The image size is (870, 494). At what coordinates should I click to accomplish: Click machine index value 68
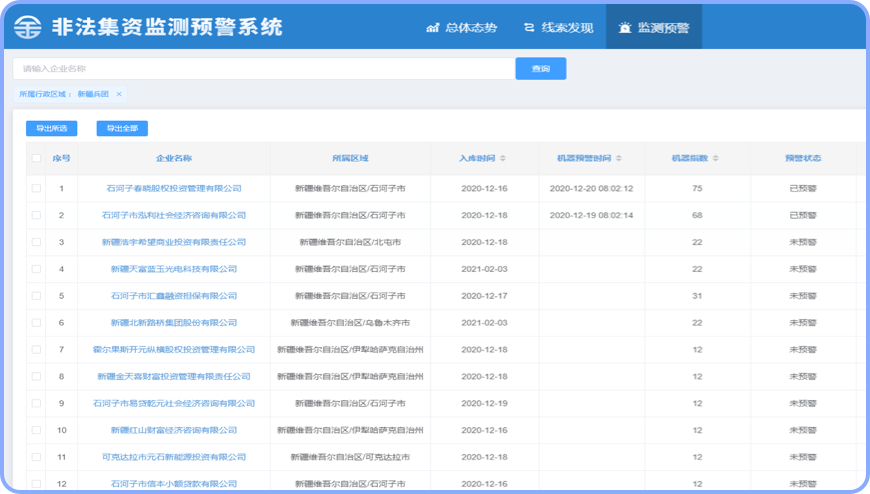(697, 215)
